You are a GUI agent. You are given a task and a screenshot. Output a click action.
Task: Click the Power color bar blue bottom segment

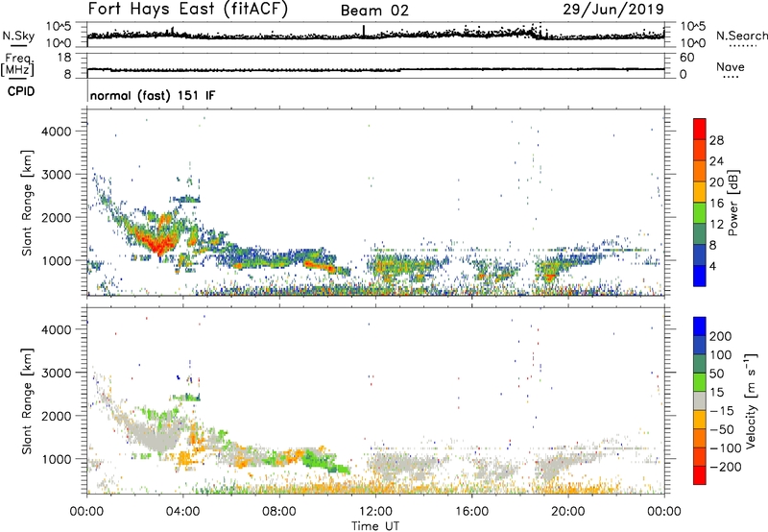(x=700, y=276)
